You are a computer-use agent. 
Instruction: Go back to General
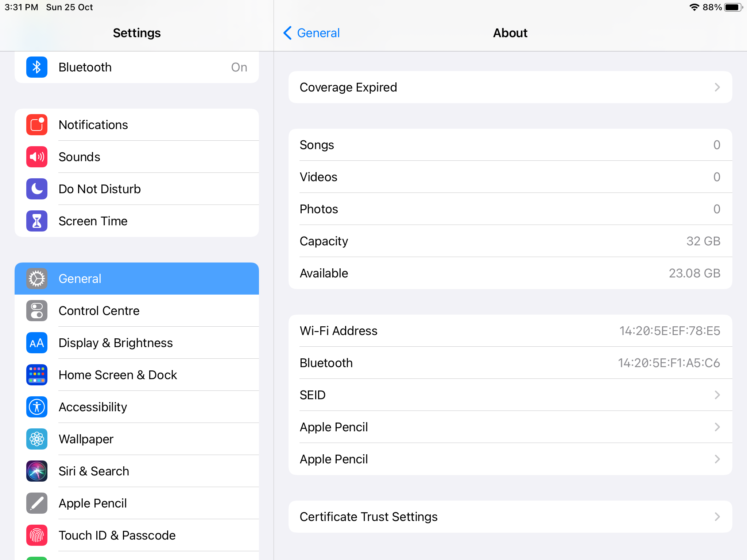click(x=311, y=33)
